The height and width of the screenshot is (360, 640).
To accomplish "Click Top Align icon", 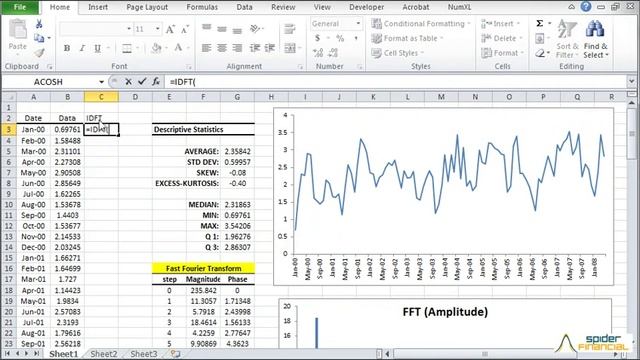I will click(x=207, y=28).
